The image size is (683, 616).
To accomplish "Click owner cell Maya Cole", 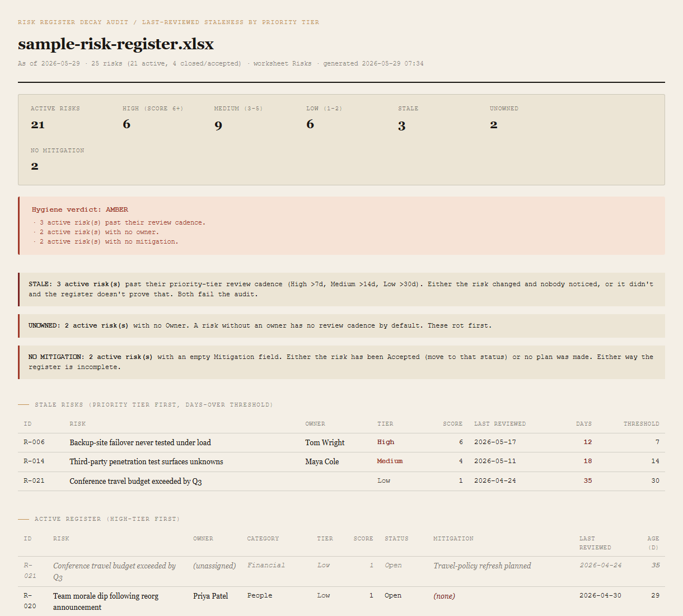I will click(322, 461).
